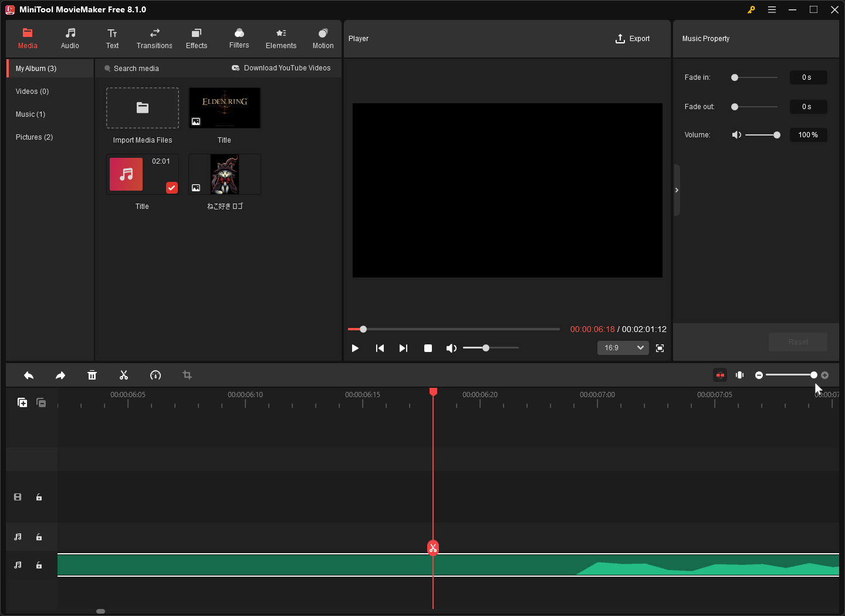The height and width of the screenshot is (616, 845).
Task: Split clip using the scissors toolbar icon
Action: [x=124, y=375]
